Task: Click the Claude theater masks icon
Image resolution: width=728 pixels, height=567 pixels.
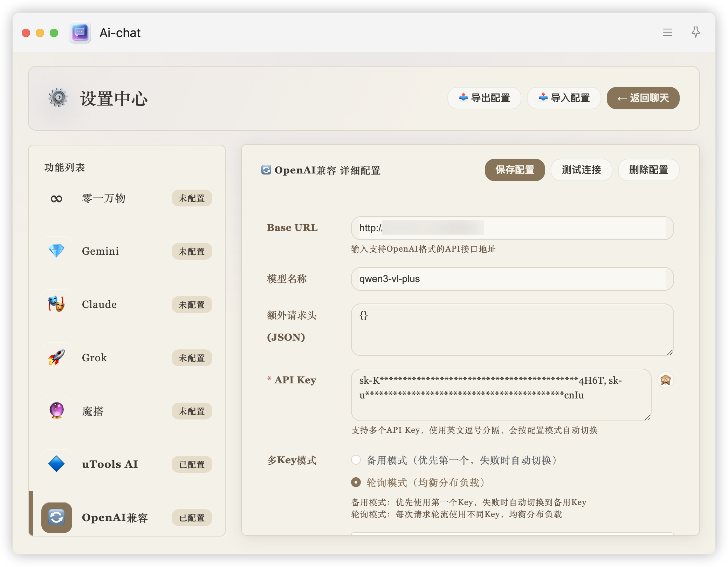Action: [x=56, y=304]
